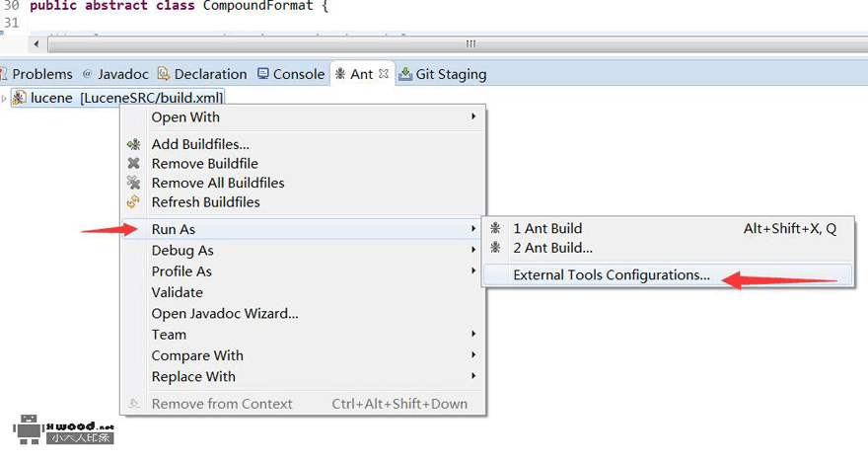Image resolution: width=868 pixels, height=462 pixels.
Task: Click the Refresh Buildfiles arrows icon
Action: 133,202
